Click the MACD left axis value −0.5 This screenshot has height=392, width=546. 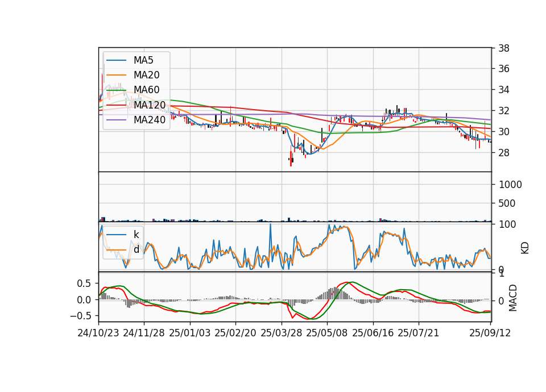[x=81, y=316]
